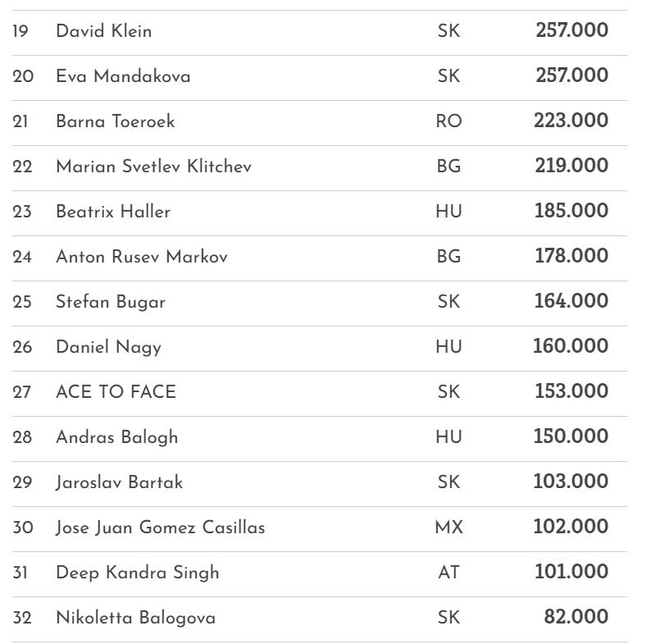Select Eva Mandakova's name

click(x=123, y=76)
